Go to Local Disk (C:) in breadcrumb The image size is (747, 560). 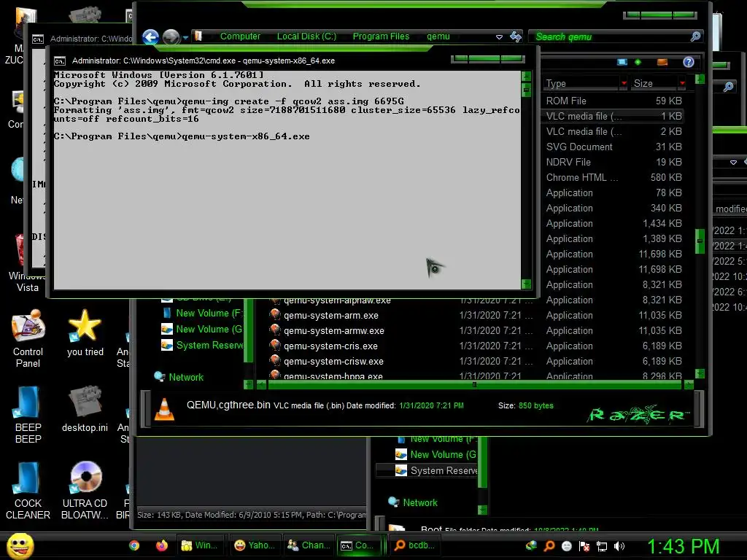(x=306, y=36)
